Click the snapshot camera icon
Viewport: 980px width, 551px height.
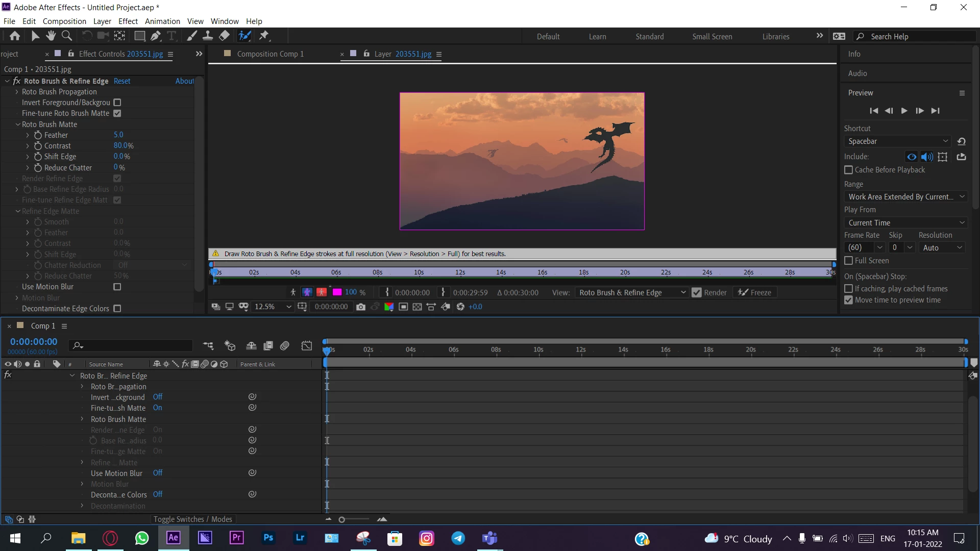pyautogui.click(x=361, y=307)
